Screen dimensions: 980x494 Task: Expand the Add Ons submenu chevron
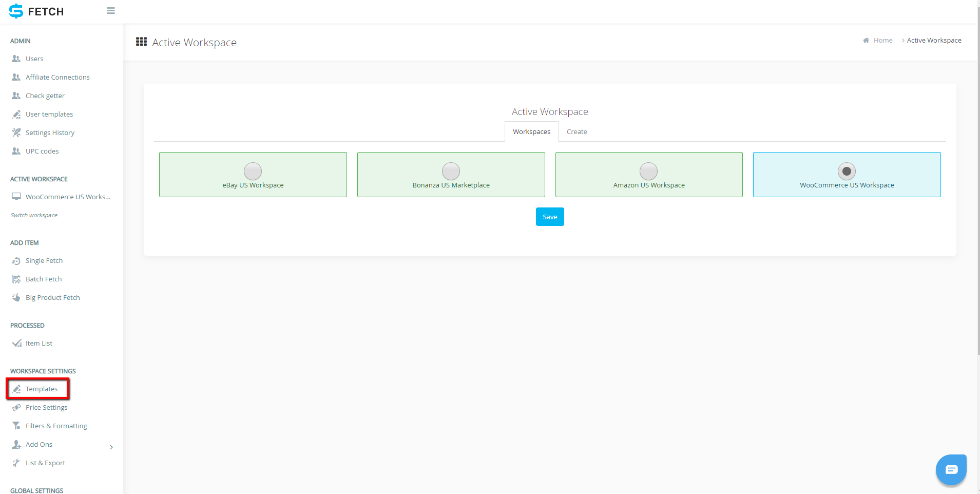pyautogui.click(x=111, y=447)
